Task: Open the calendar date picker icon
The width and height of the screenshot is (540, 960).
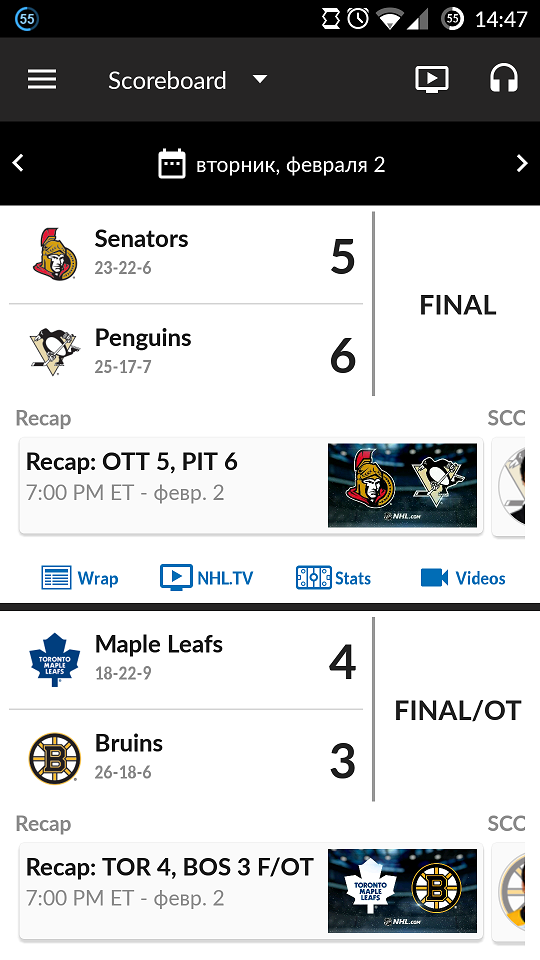Action: coord(171,164)
